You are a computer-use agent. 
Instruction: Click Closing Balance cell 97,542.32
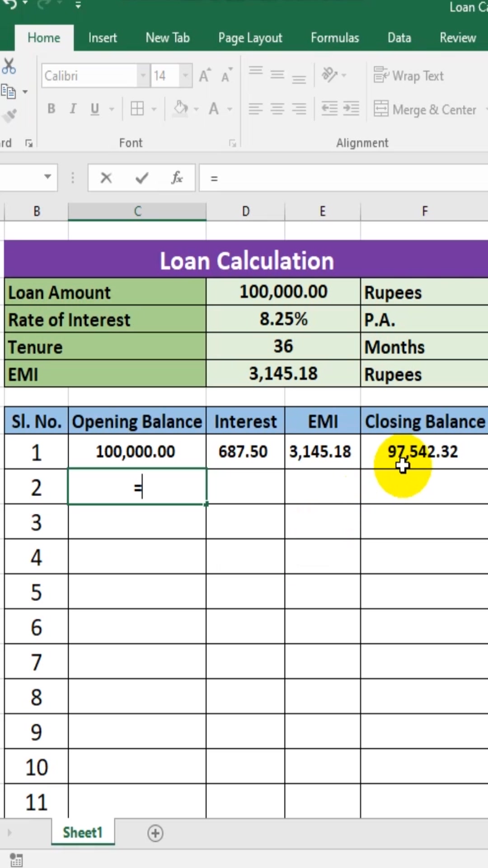(x=424, y=451)
